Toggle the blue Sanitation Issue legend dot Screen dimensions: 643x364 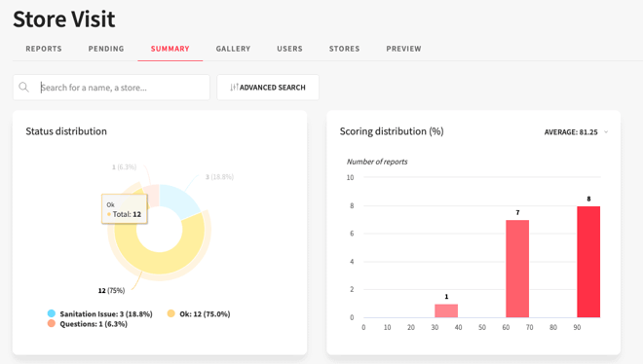52,313
